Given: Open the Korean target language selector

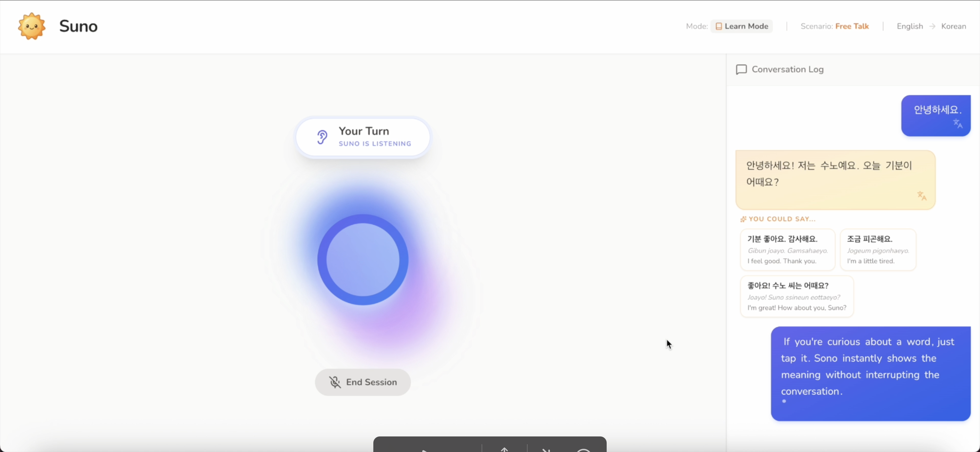Looking at the screenshot, I should pos(953,26).
